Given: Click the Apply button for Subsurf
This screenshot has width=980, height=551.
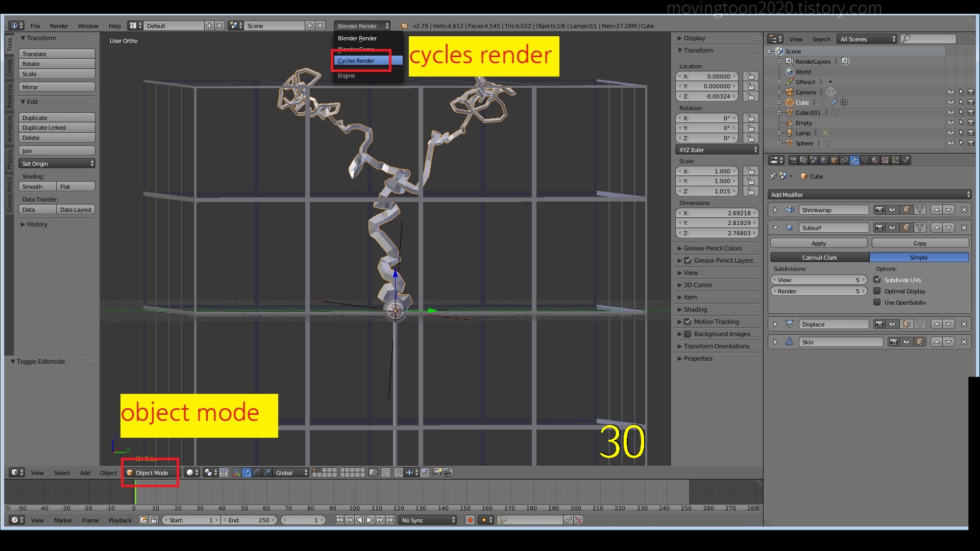Looking at the screenshot, I should click(819, 243).
